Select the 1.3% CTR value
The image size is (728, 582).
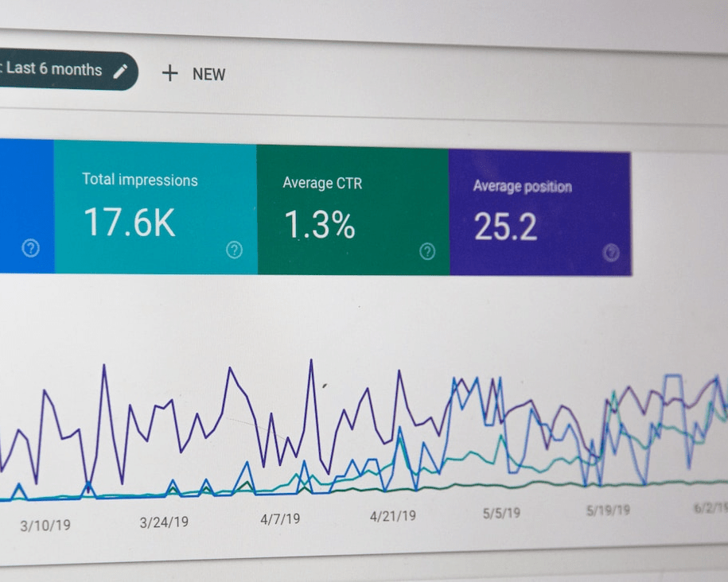319,225
